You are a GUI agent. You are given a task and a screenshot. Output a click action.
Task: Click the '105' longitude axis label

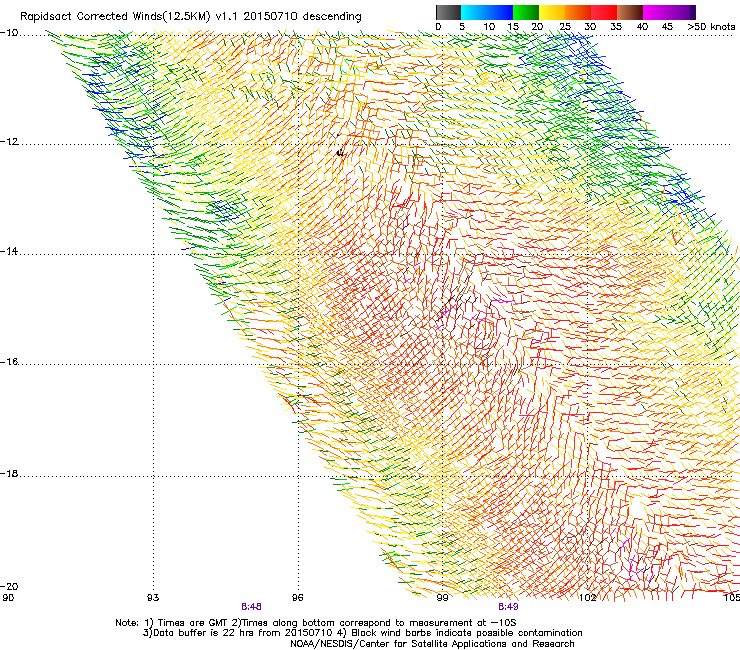(732, 598)
